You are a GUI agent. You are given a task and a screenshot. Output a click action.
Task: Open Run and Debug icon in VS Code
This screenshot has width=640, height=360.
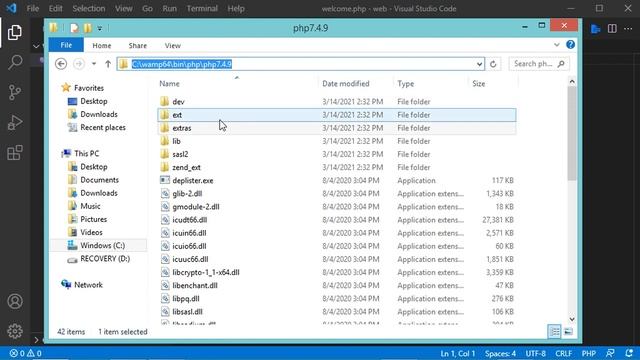(x=15, y=122)
